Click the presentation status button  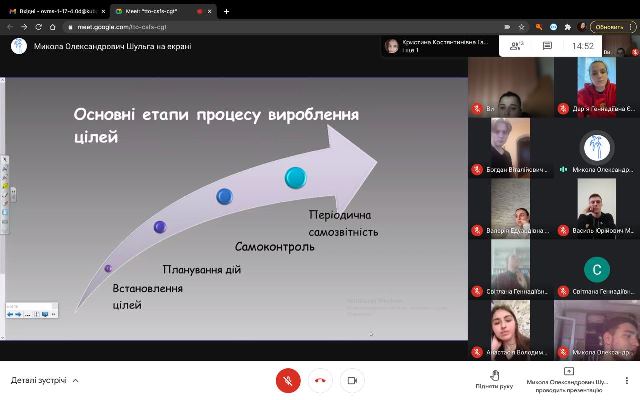click(x=567, y=380)
